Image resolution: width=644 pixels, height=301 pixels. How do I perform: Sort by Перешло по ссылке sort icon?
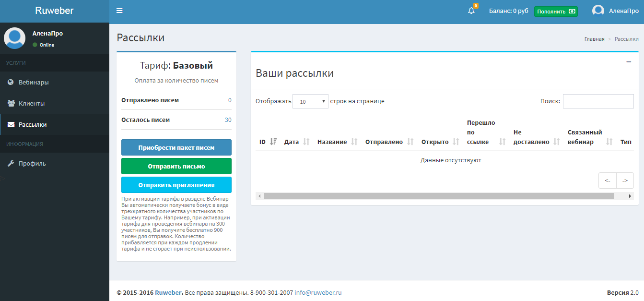pos(503,142)
